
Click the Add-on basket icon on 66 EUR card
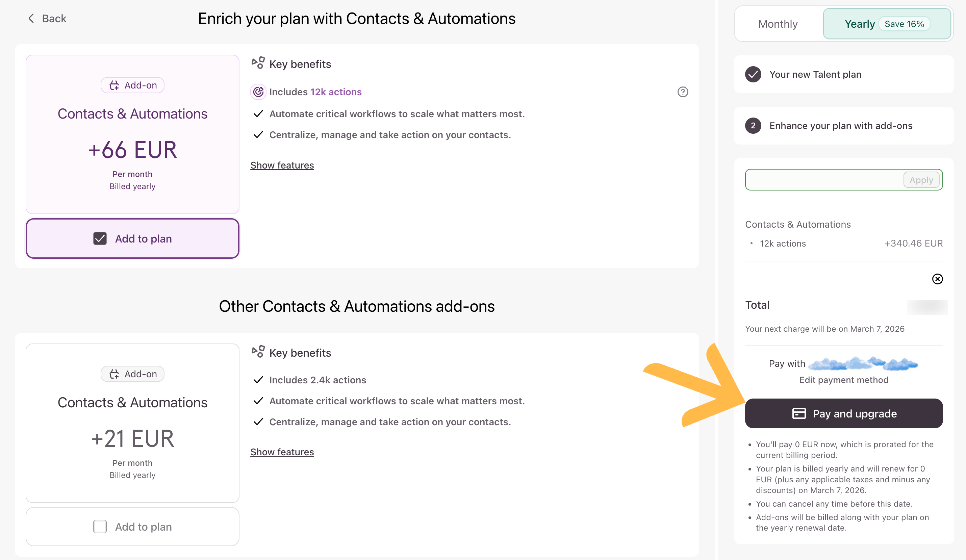click(114, 85)
